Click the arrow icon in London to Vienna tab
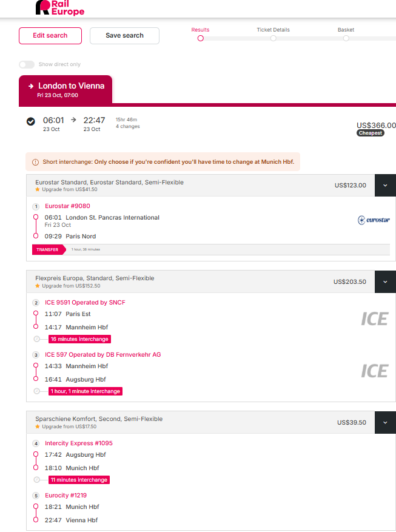Viewport: 396px width, 532px height. [31, 86]
